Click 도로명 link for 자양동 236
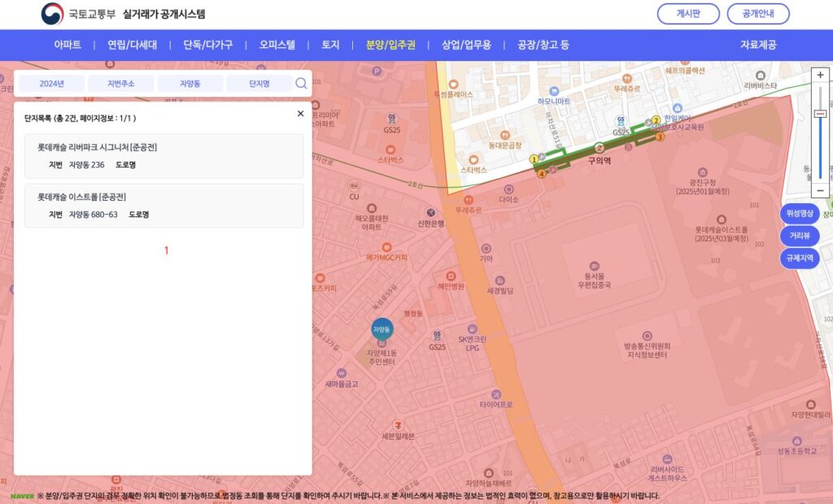This screenshot has height=504, width=833. [125, 165]
